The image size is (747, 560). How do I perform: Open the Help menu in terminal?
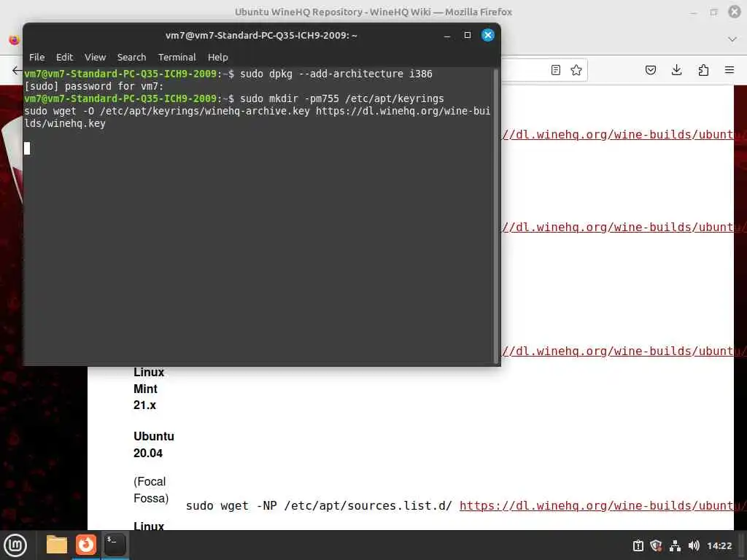[217, 57]
